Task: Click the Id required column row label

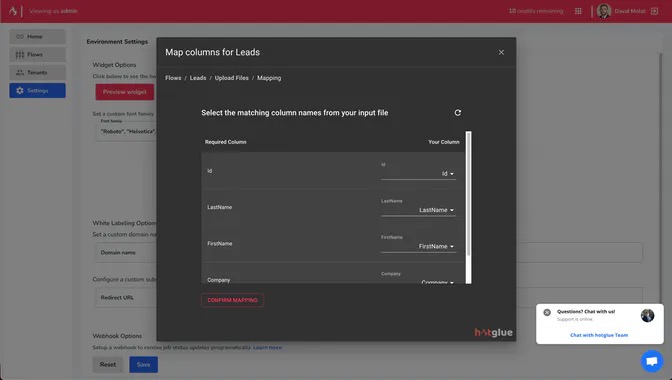Action: [x=210, y=171]
